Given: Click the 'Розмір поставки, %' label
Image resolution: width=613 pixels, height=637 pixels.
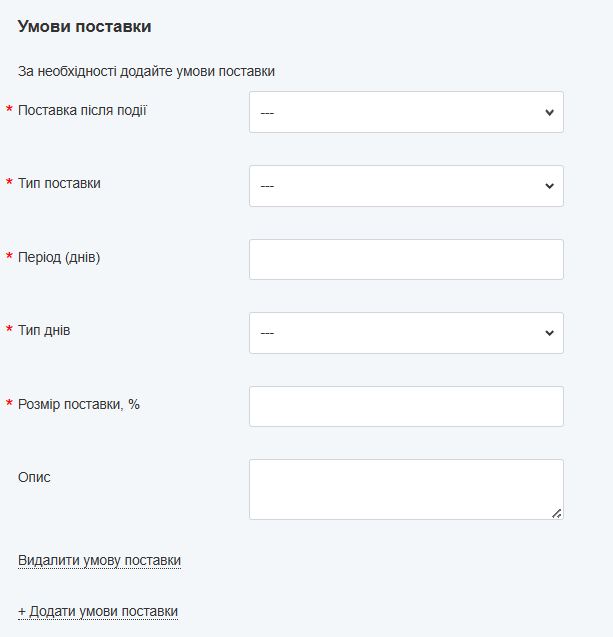Looking at the screenshot, I should [x=79, y=404].
